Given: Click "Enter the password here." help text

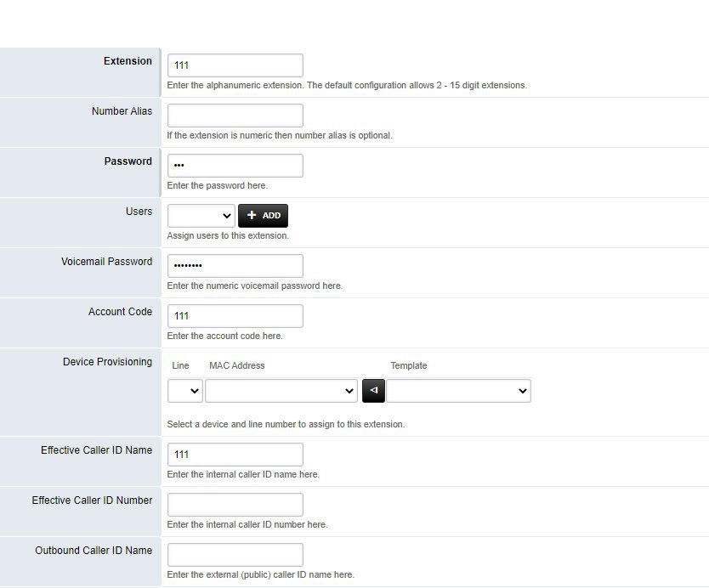Looking at the screenshot, I should click(217, 186).
